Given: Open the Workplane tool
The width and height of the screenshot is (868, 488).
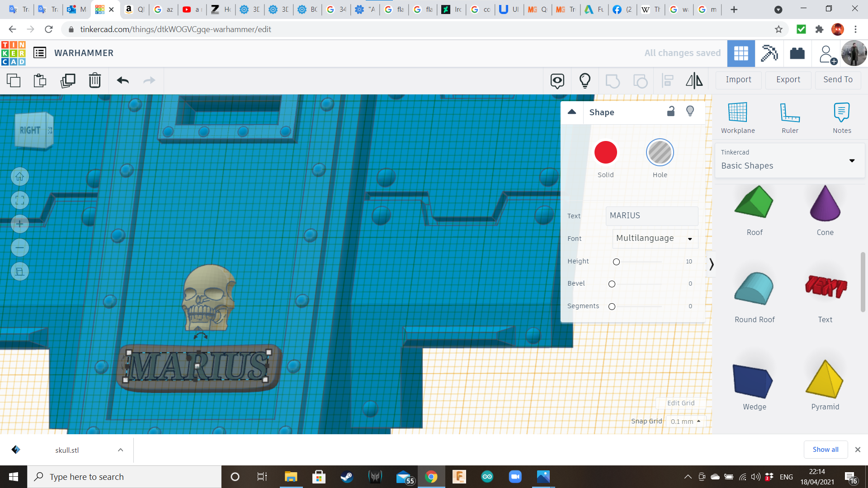Looking at the screenshot, I should tap(737, 117).
